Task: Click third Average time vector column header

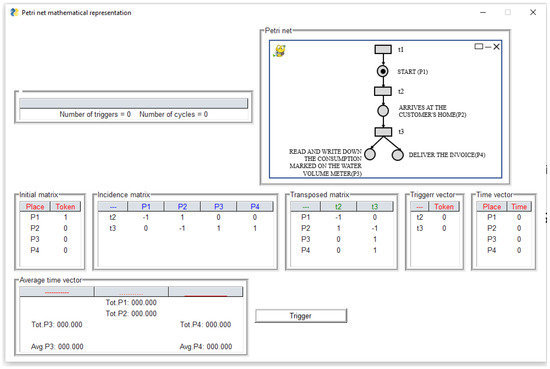Action: 206,291
